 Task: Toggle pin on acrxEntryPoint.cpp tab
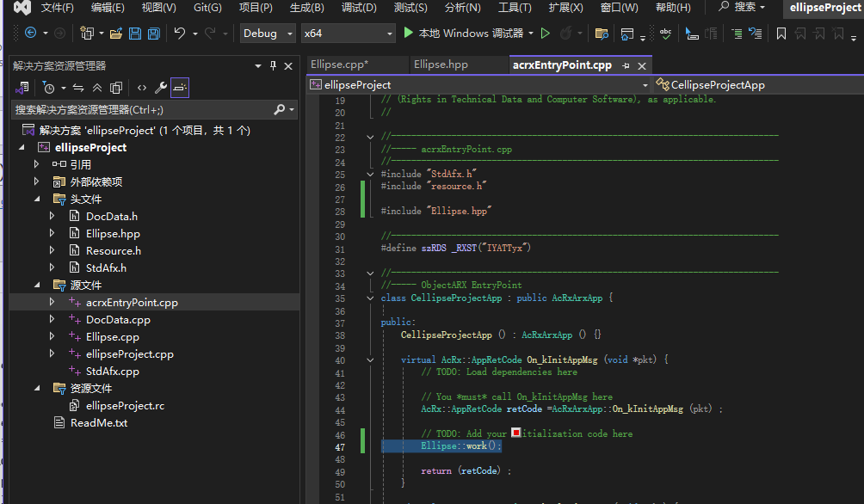(626, 65)
